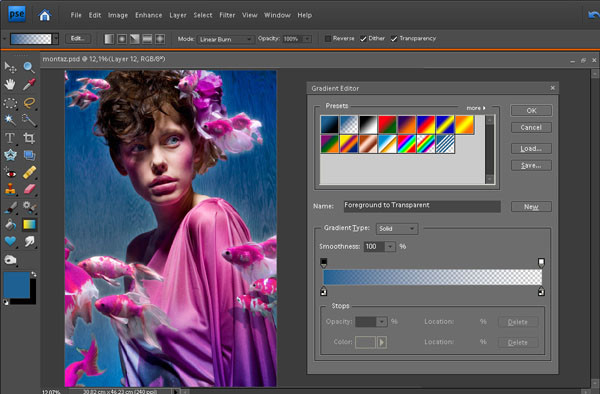The height and width of the screenshot is (394, 600).
Task: Open the Stops Color arrow menu
Action: 382,342
